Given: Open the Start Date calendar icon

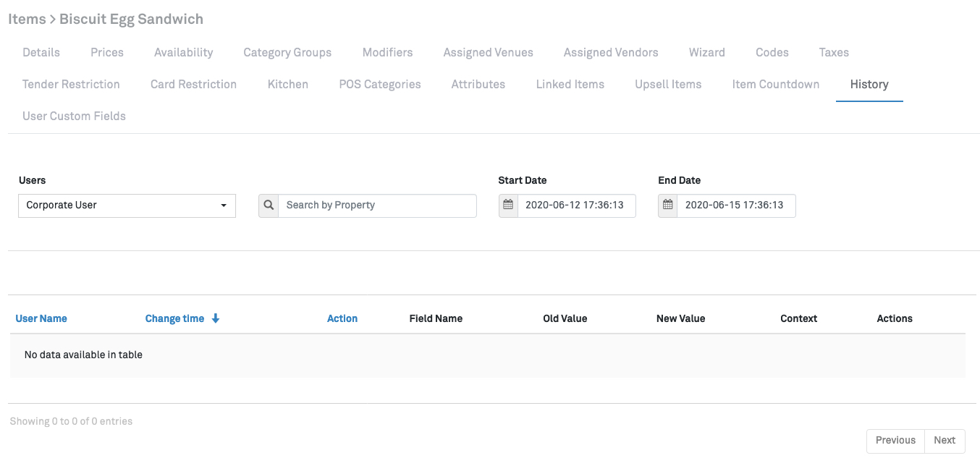Looking at the screenshot, I should pos(508,206).
